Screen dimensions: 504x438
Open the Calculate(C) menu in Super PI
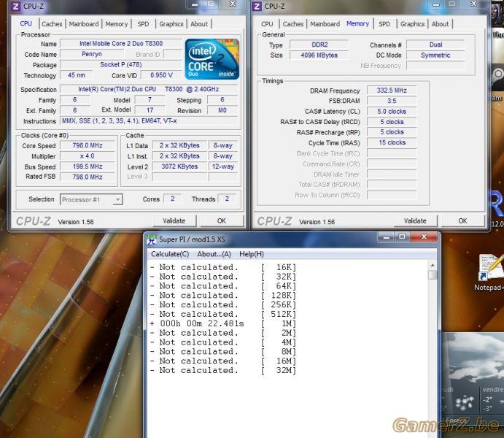(x=170, y=254)
